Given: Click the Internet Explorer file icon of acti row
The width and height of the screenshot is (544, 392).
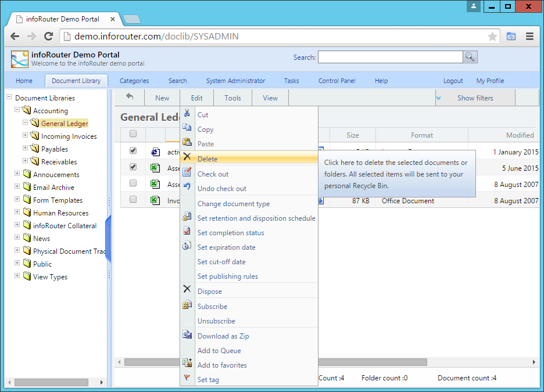Looking at the screenshot, I should (155, 152).
